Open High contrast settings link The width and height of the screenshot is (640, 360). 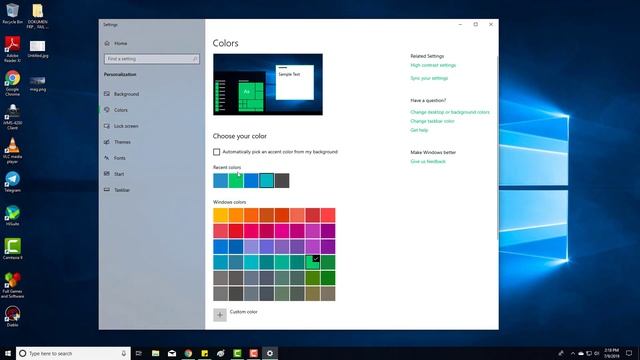[x=433, y=65]
